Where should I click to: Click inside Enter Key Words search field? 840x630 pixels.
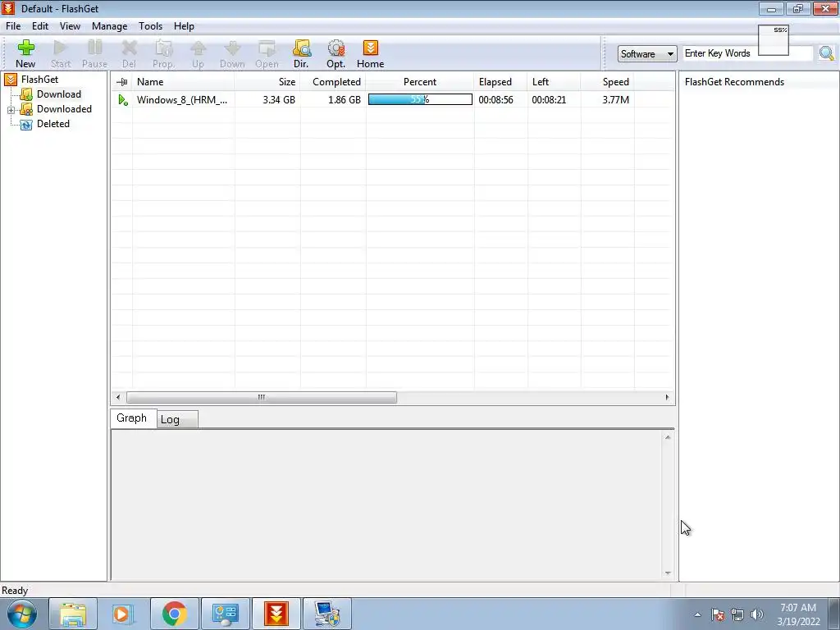click(x=748, y=53)
